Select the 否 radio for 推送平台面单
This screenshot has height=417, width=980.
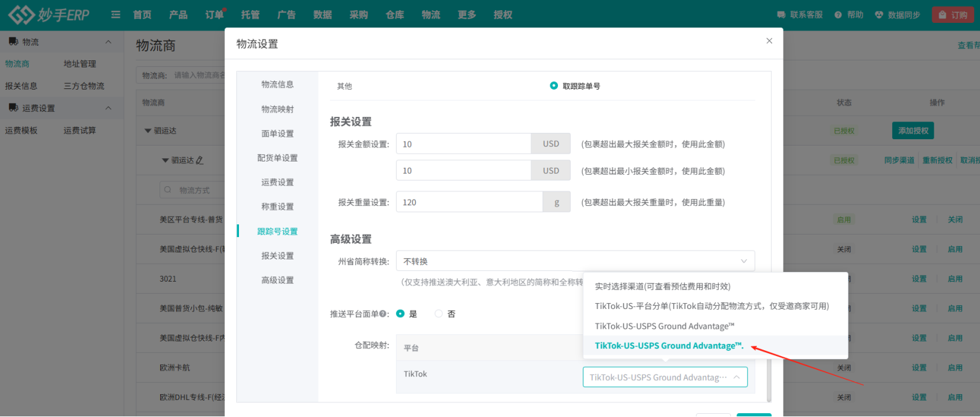439,313
